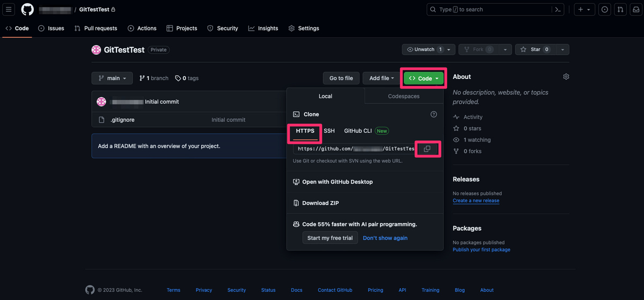The image size is (644, 300).
Task: Click the Go to file button
Action: pos(341,78)
